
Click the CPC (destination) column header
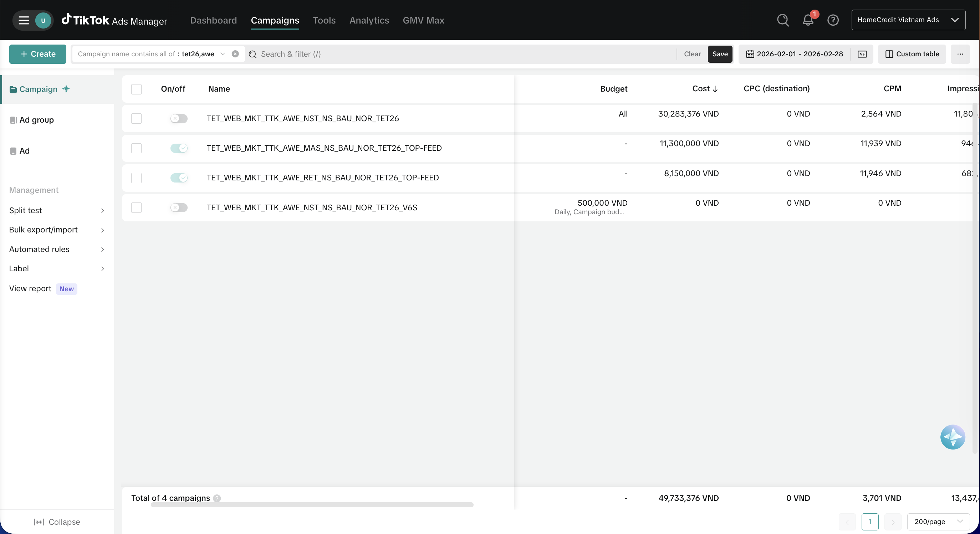coord(776,89)
